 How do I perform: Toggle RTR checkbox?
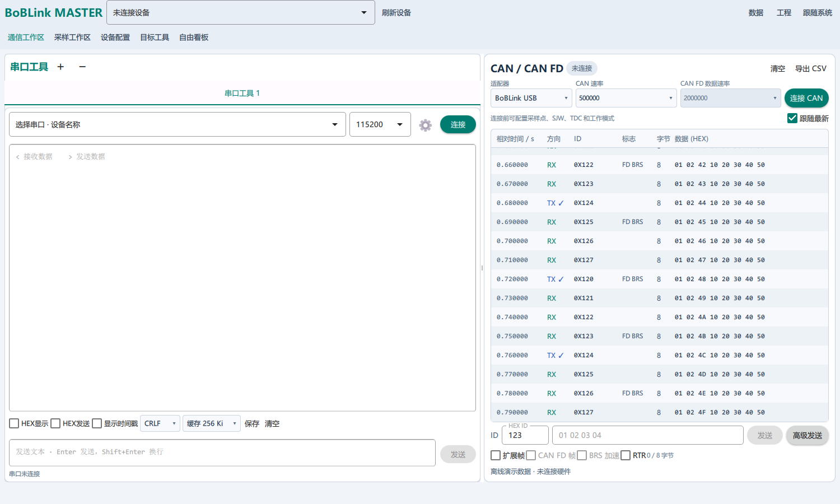626,455
